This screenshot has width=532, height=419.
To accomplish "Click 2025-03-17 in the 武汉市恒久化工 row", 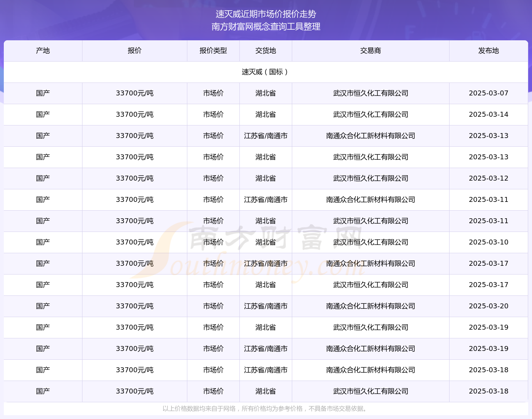I will pyautogui.click(x=488, y=285).
